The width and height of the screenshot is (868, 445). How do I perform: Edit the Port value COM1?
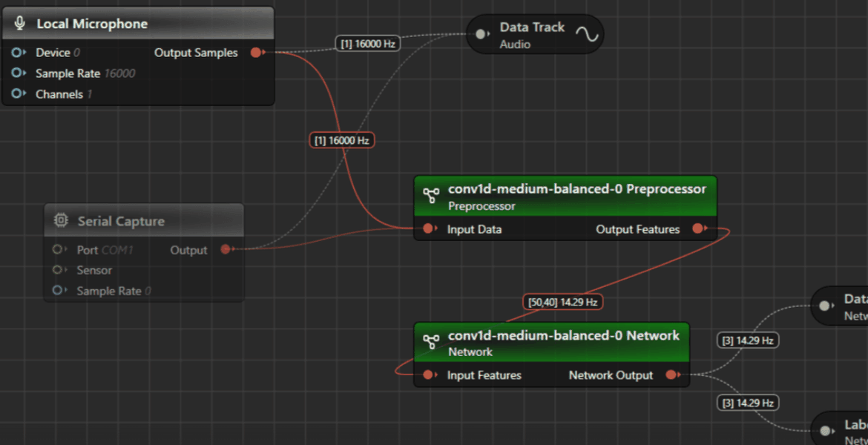(116, 250)
